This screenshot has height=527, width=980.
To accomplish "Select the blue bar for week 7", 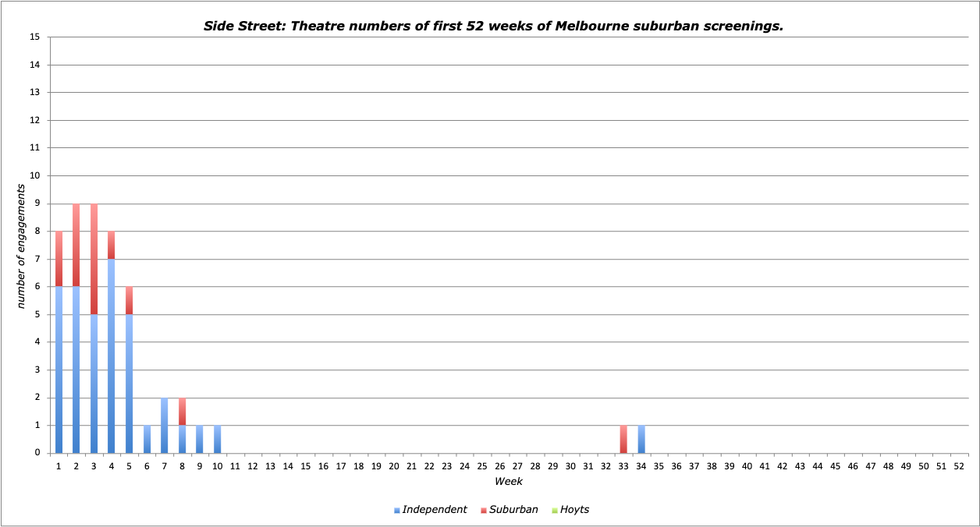I will click(165, 425).
